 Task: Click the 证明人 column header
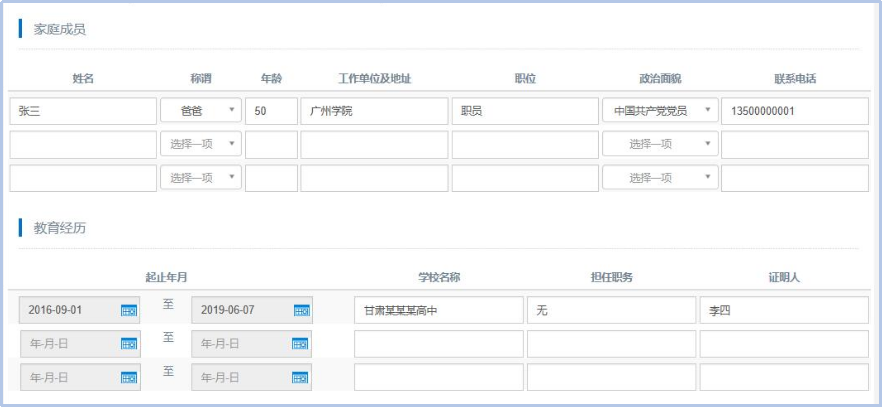click(x=784, y=278)
